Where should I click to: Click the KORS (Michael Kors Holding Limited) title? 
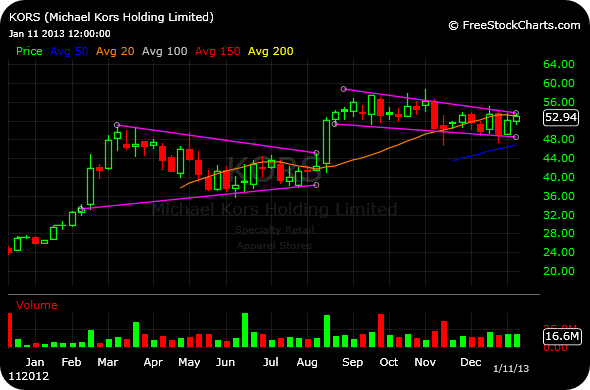(x=111, y=17)
